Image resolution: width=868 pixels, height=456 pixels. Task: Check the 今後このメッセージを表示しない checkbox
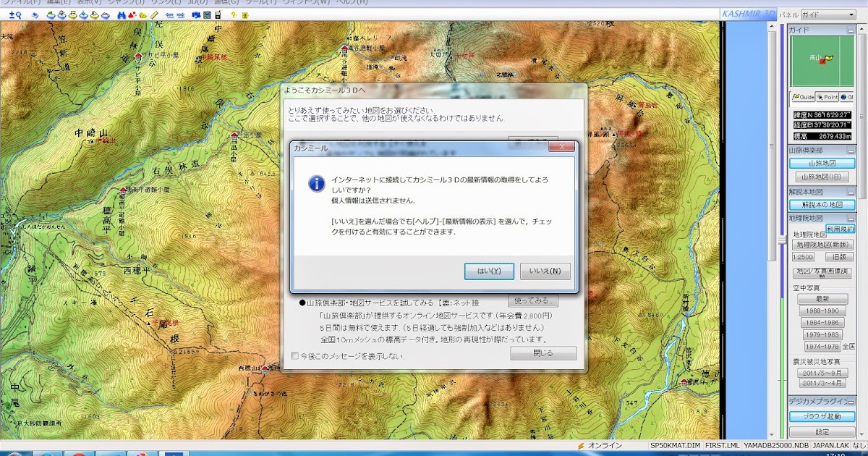(x=294, y=355)
